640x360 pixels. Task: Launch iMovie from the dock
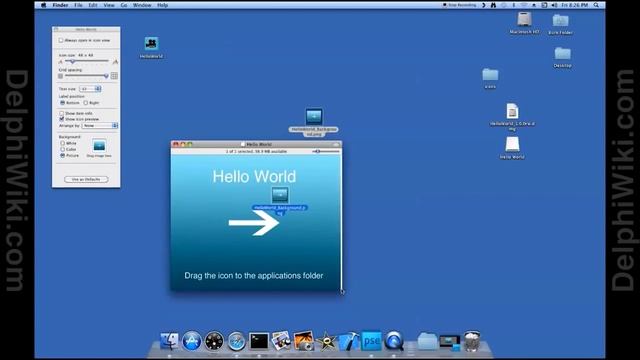tap(326, 341)
